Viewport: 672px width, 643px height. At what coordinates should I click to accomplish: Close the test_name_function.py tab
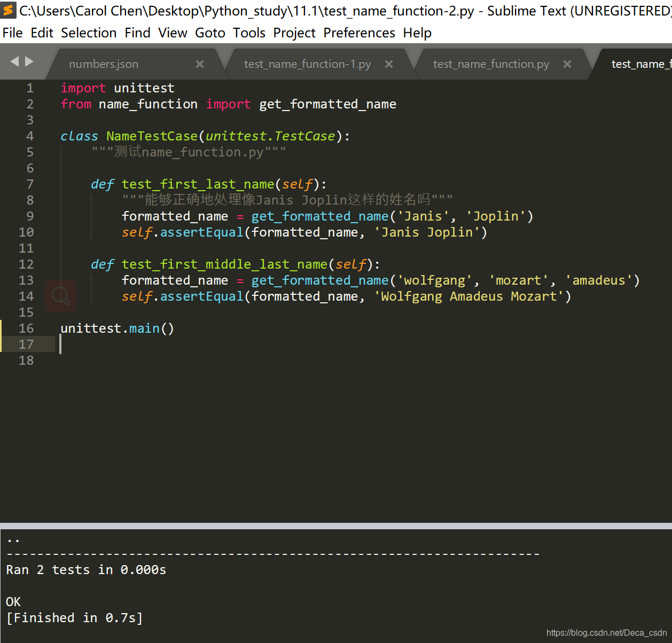coord(567,64)
